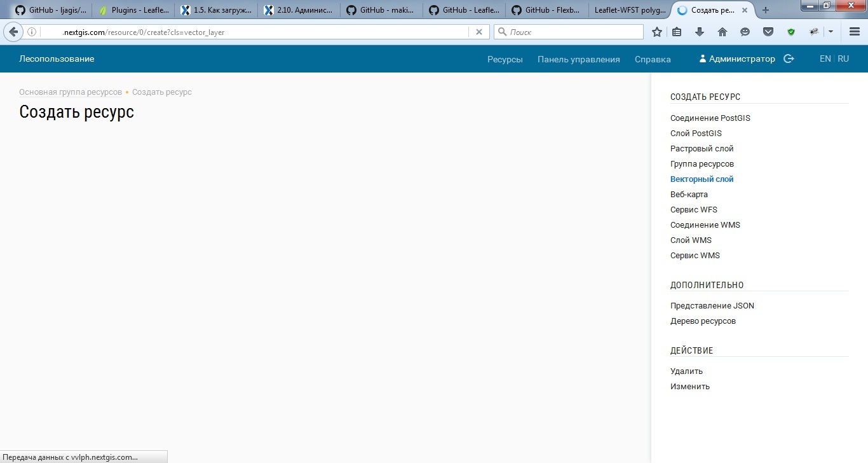
Task: Open the Downloads arrow icon
Action: click(700, 32)
